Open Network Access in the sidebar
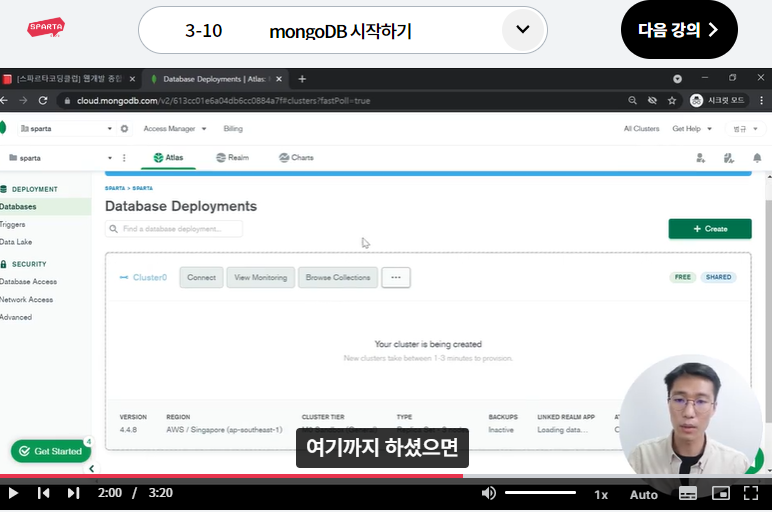This screenshot has height=512, width=772. coord(27,299)
